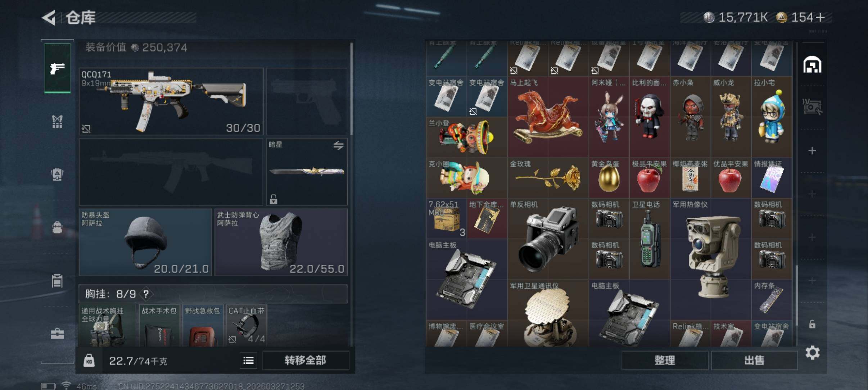868x390 pixels.
Task: Click the 整理 button
Action: [x=665, y=360]
